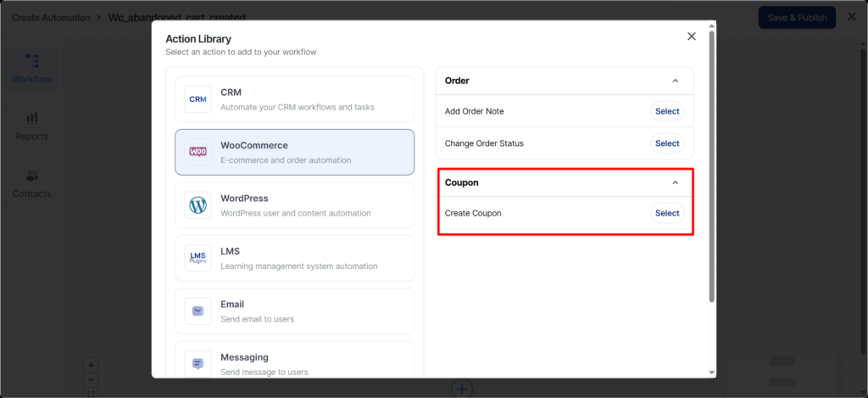Click the WordPress logo icon

(198, 205)
